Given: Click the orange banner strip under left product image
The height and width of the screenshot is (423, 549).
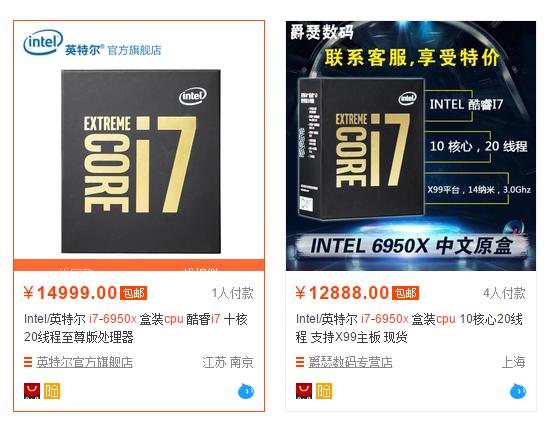Looking at the screenshot, I should click(x=139, y=265).
